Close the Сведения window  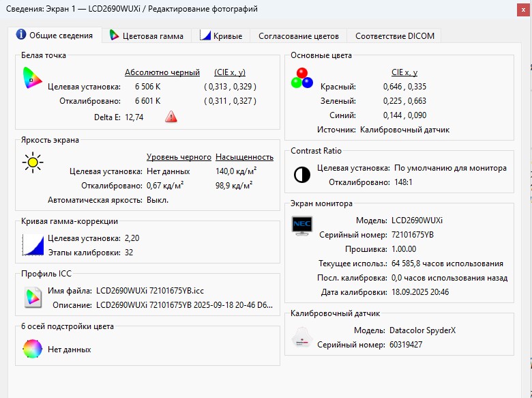pyautogui.click(x=515, y=10)
